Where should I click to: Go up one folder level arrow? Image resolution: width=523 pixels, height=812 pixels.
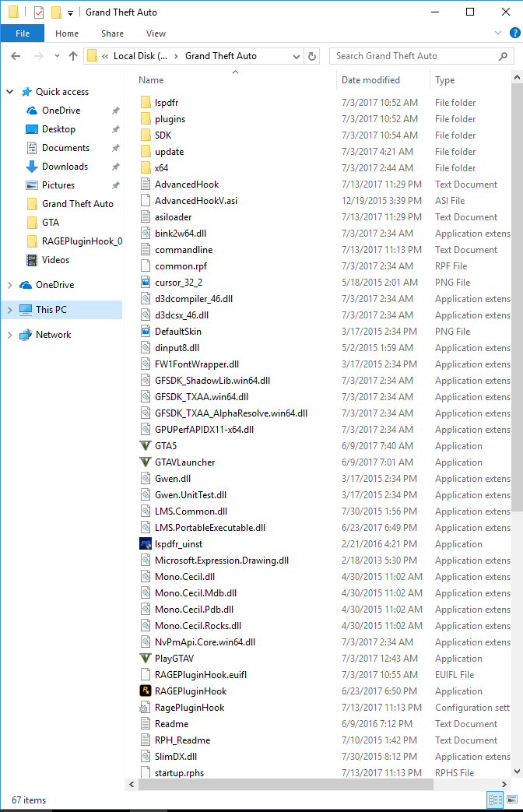tap(73, 56)
